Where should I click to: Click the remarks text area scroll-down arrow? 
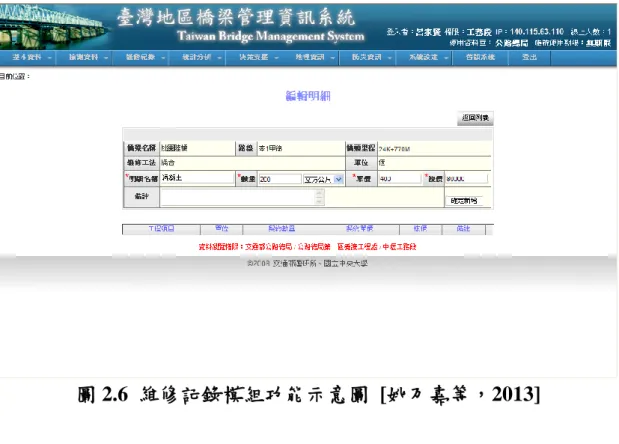click(320, 202)
